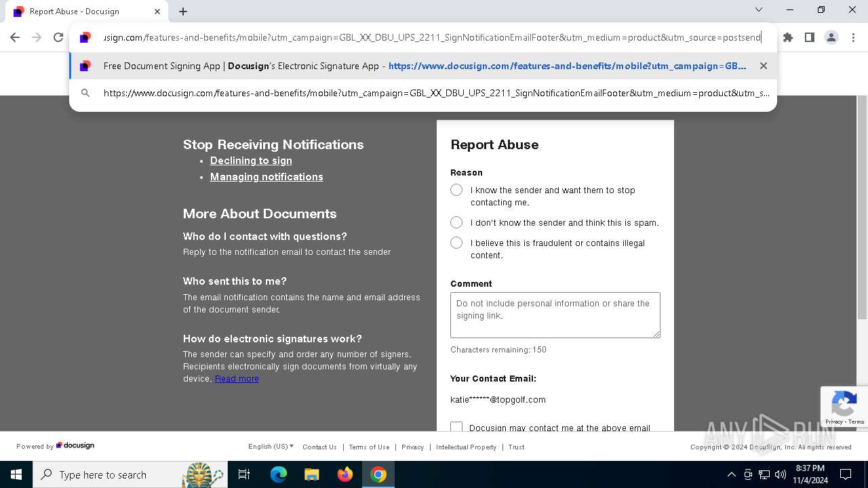Launch Firefox from the taskbar

[345, 474]
